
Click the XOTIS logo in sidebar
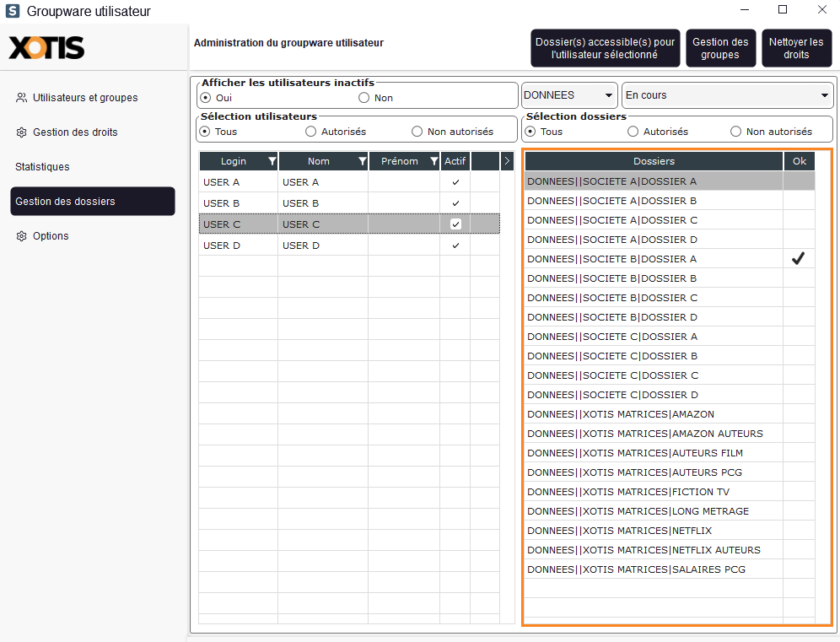(47, 48)
